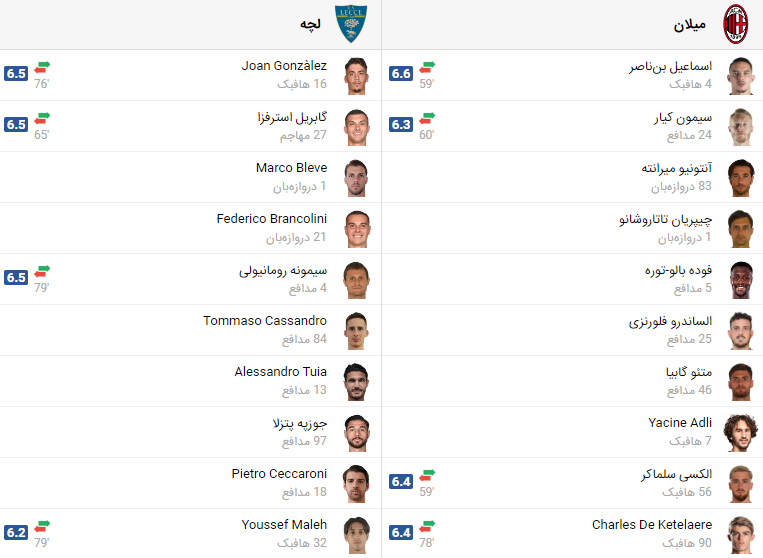Open فوده بالو-توره player photo
This screenshot has width=763, height=558.
tap(741, 279)
